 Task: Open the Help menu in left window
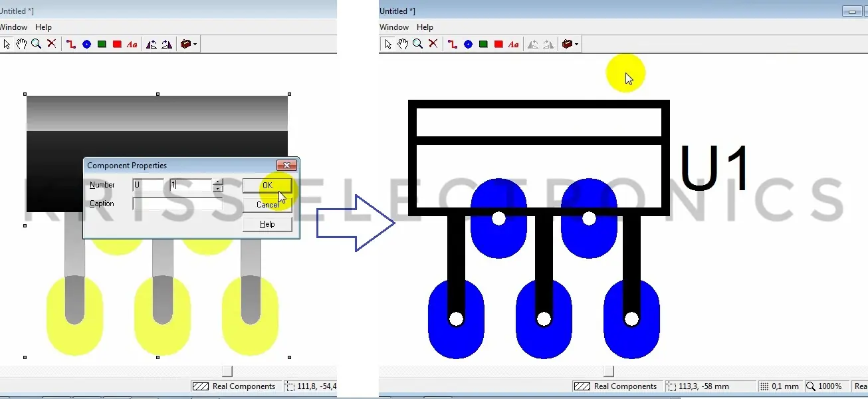click(43, 27)
